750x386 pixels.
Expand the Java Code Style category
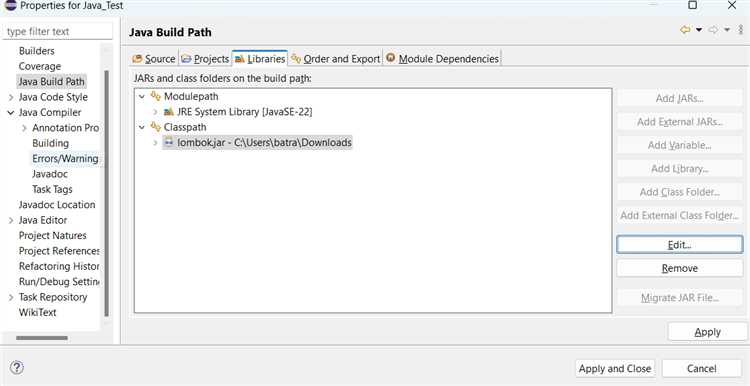point(11,97)
